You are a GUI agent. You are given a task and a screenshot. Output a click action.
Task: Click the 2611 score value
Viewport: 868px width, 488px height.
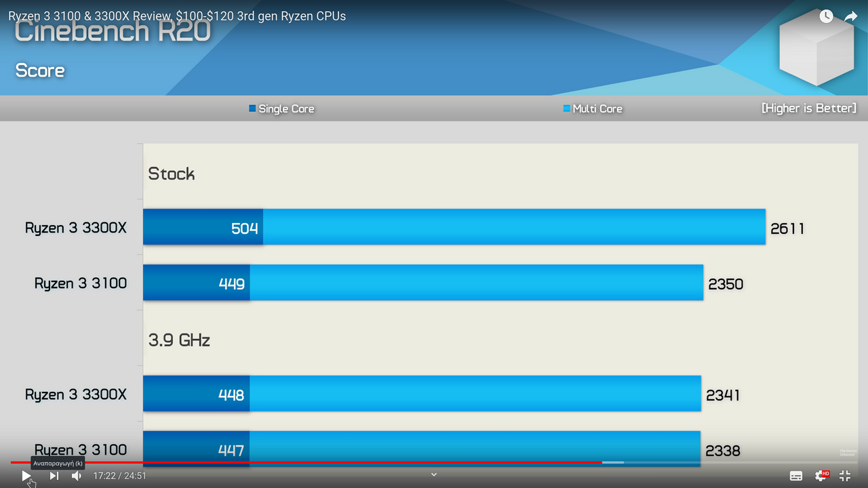click(x=787, y=228)
